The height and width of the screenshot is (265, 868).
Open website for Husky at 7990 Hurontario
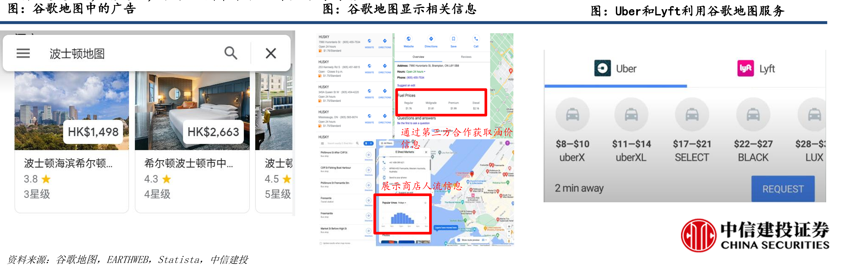tap(369, 43)
